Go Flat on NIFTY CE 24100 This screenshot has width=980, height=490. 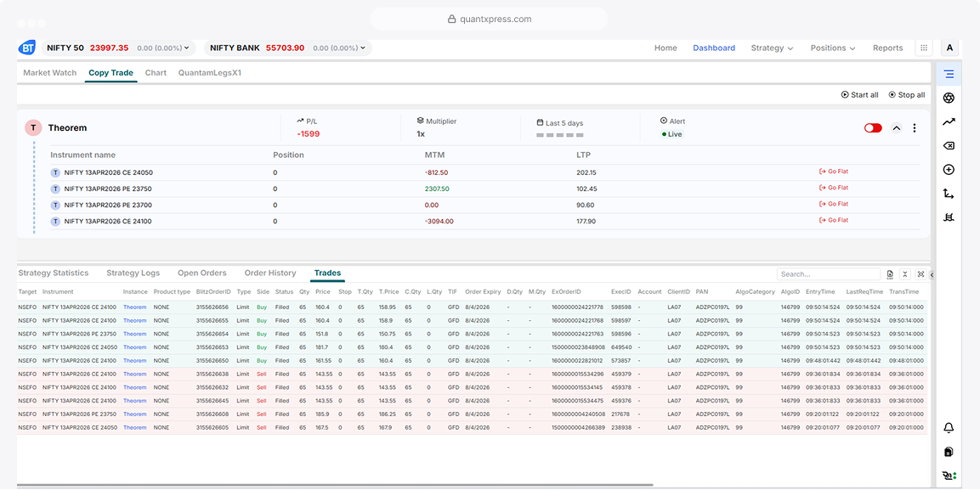tap(834, 220)
